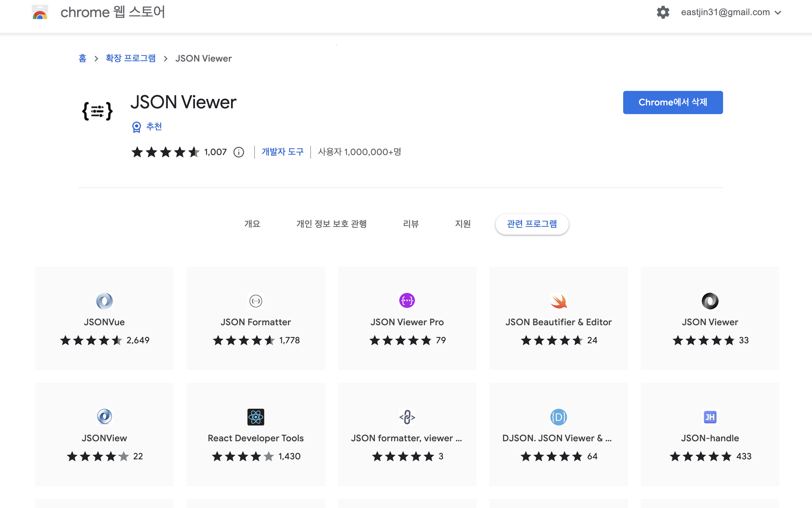Click the JSON-handle JH icon
Viewport: 812px width, 508px height.
pyautogui.click(x=710, y=417)
